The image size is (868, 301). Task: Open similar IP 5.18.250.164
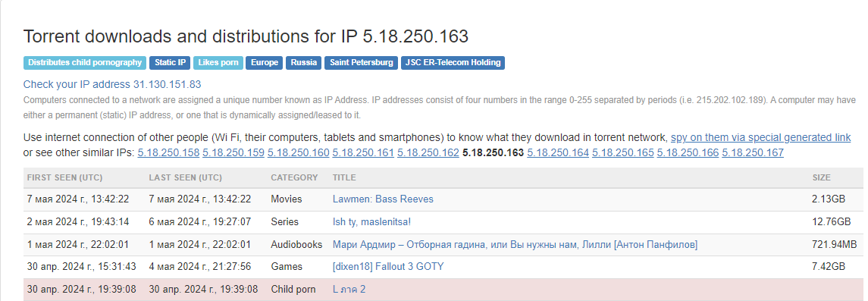point(558,152)
